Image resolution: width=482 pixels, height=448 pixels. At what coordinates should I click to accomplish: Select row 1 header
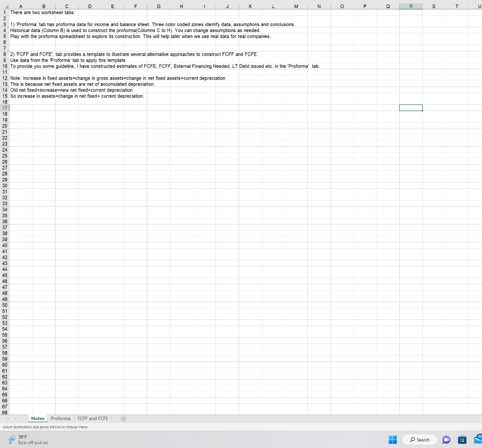coord(5,12)
